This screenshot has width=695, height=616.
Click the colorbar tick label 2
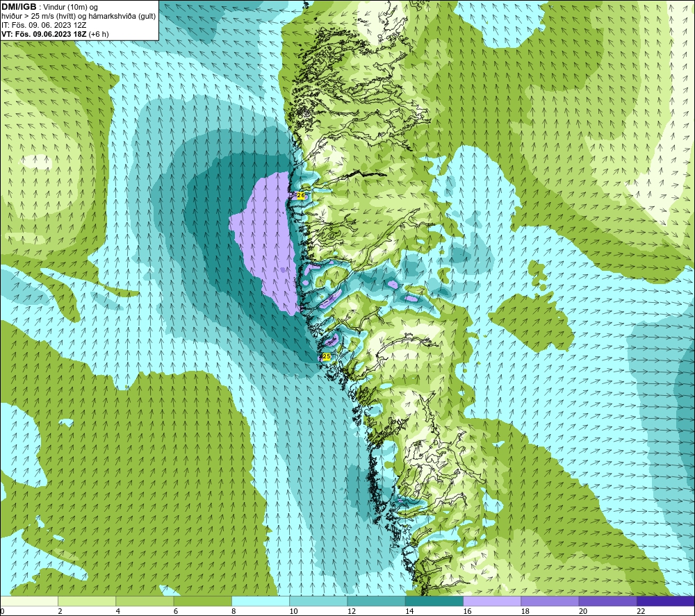click(60, 611)
